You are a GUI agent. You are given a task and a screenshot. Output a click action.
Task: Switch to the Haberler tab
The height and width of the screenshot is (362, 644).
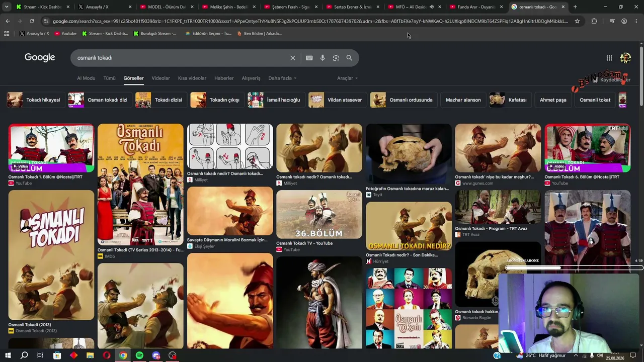[224, 78]
